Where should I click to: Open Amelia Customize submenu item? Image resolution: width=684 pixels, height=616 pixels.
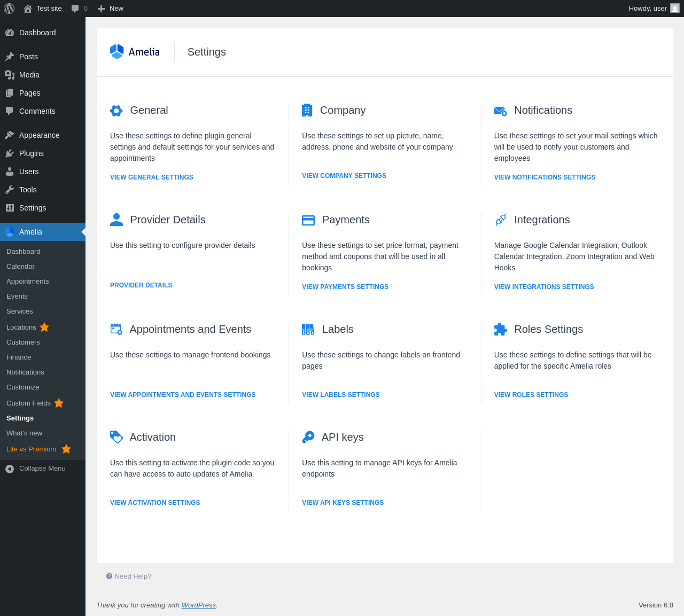click(43, 387)
